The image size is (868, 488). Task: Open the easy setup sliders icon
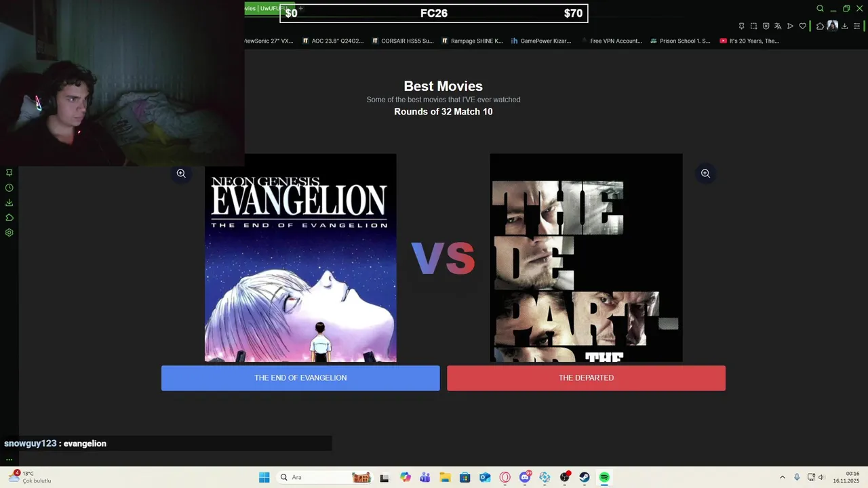pyautogui.click(x=857, y=26)
